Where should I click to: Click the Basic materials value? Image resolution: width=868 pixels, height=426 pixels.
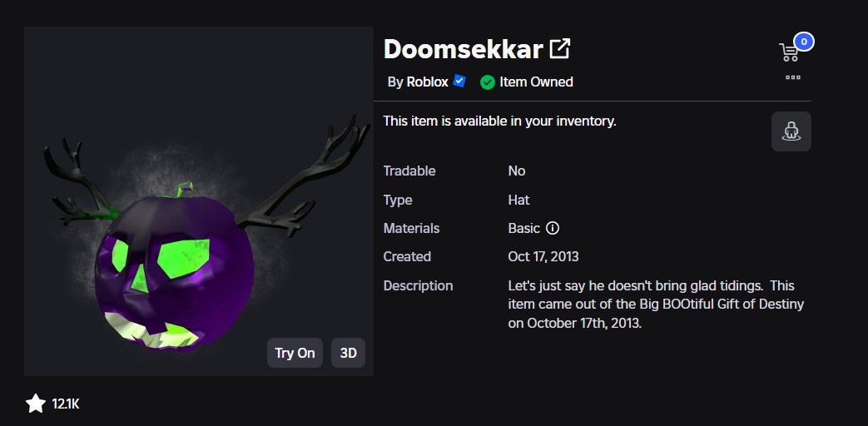point(523,228)
